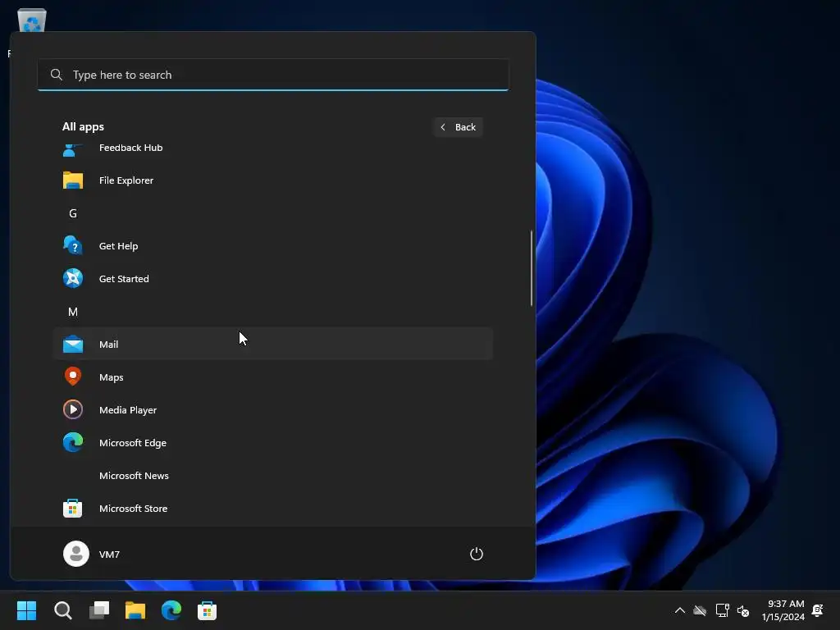Viewport: 840px width, 630px height.
Task: Show hidden system tray icons chevron
Action: (680, 610)
